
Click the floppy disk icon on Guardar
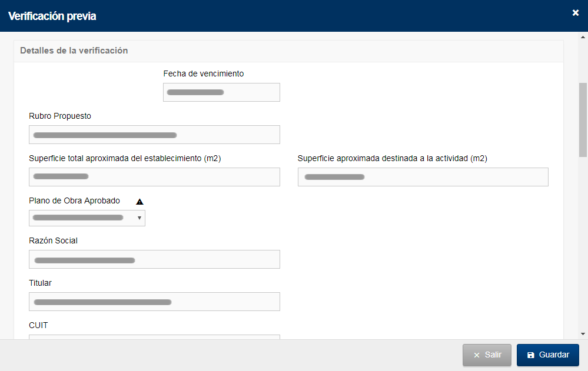(x=531, y=355)
